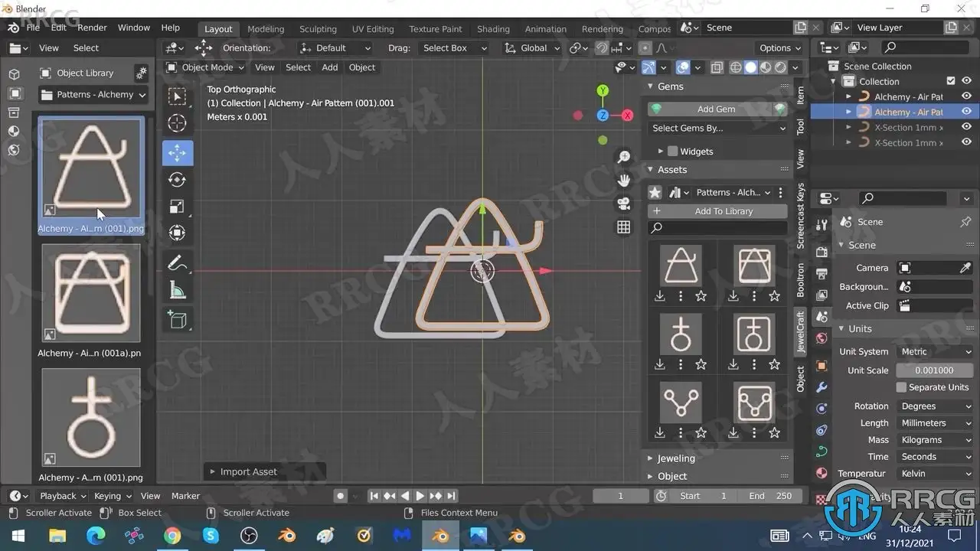The height and width of the screenshot is (551, 980).
Task: Open Playback menu in timeline
Action: coord(63,496)
